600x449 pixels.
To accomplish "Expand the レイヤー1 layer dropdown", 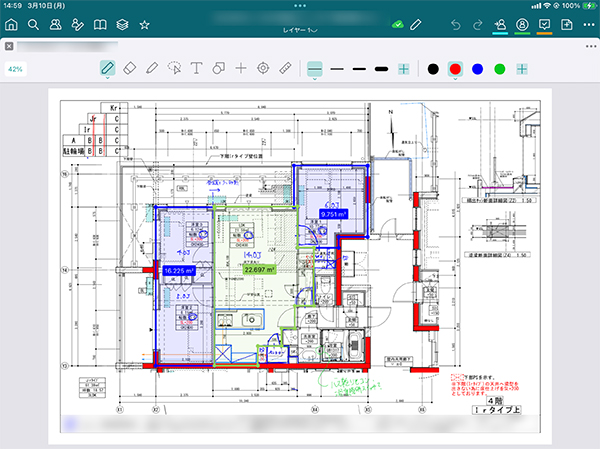I will point(299,34).
